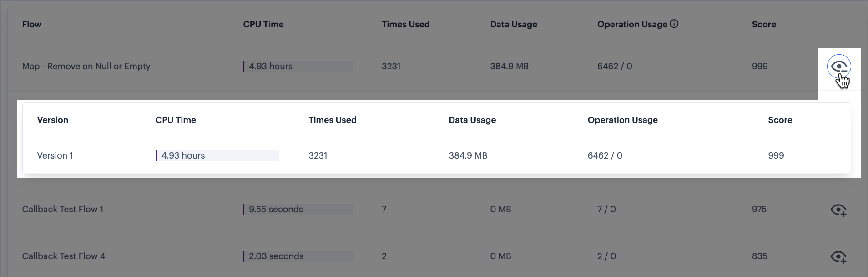Click the 4.93 hours bar in Version 1

(x=217, y=156)
